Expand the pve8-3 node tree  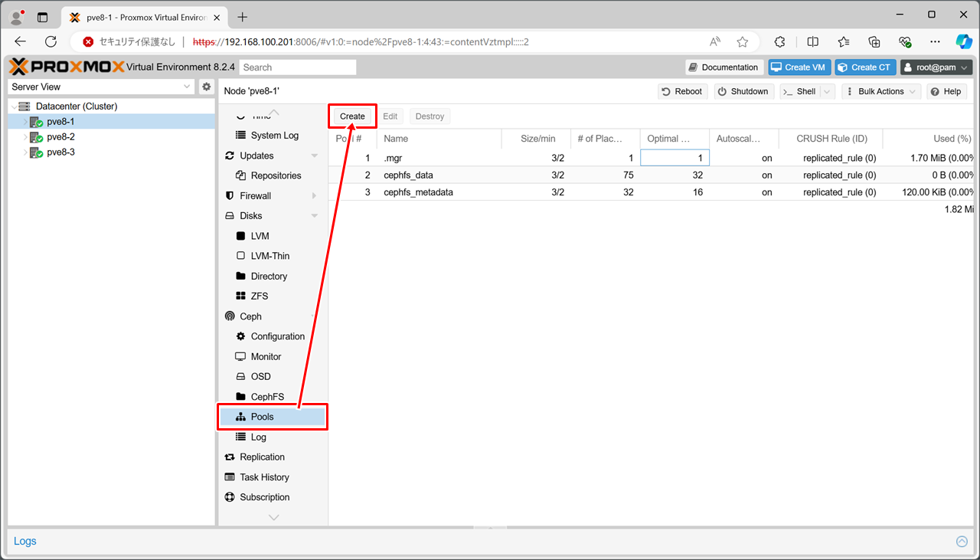click(x=25, y=152)
